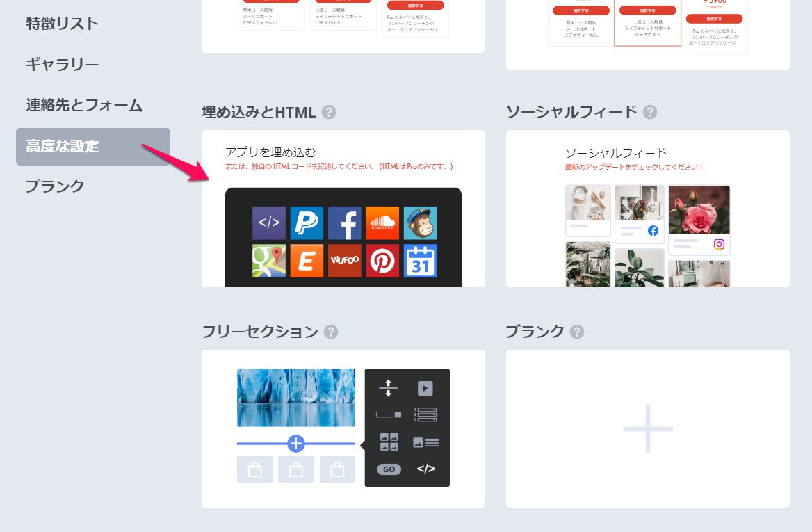The width and height of the screenshot is (812, 532).
Task: Click the 埋め込みとHTML heading text
Action: pyautogui.click(x=259, y=112)
